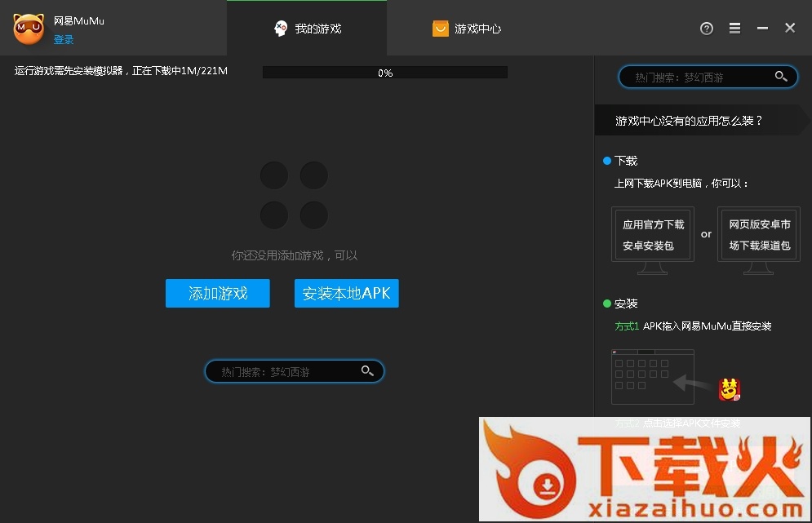
Task: Click the 网页版安卓市场下载渠道包 monitor icon
Action: point(759,240)
